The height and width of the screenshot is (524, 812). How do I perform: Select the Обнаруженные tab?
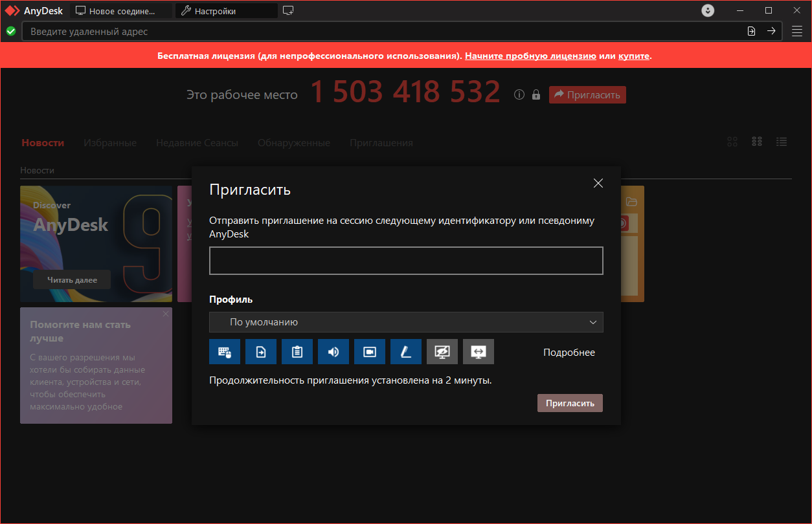[x=294, y=143]
